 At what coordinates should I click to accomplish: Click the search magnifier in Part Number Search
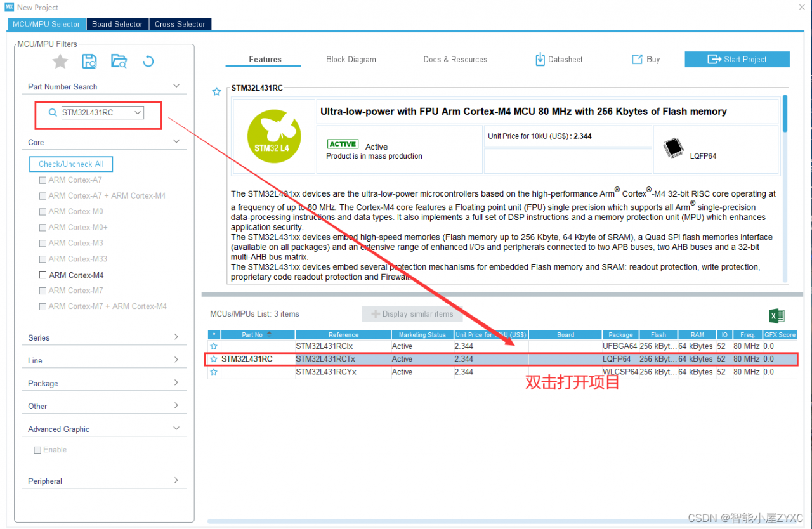point(53,112)
